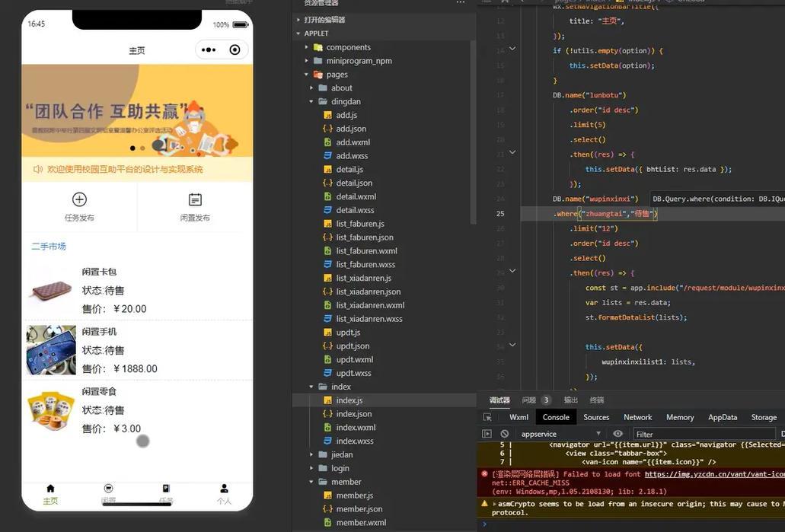Tap the 任务 tab bar icon
The height and width of the screenshot is (532, 785).
point(166,489)
